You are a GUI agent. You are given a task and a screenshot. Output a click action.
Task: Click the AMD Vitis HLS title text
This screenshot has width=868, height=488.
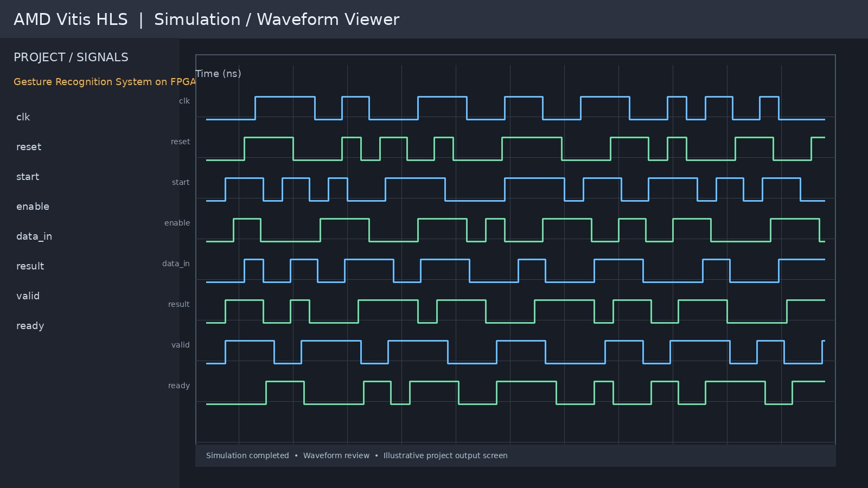click(71, 20)
